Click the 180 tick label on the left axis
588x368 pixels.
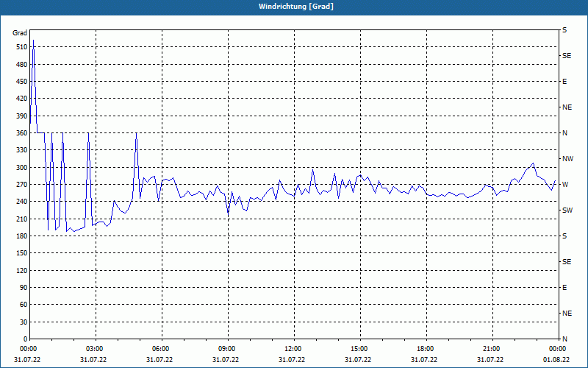point(22,236)
